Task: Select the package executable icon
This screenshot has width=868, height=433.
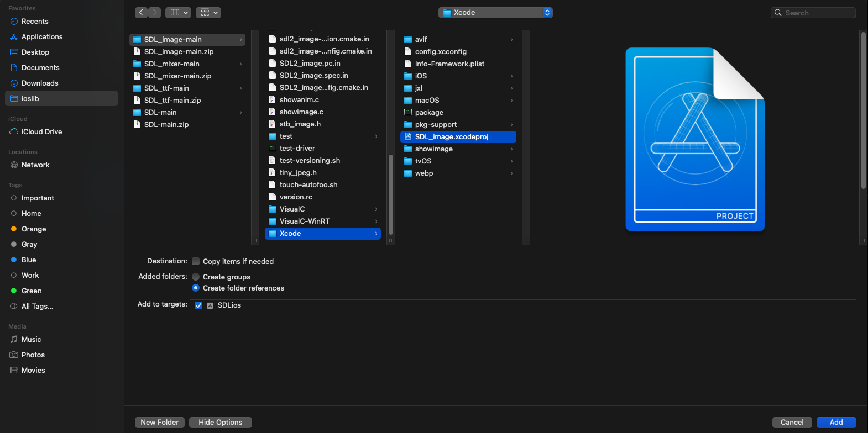Action: point(407,112)
